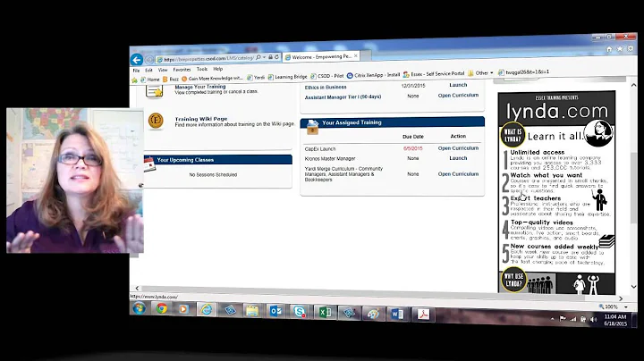Click the Manage Your Training link
Viewport: 644px width, 361px height.
[200, 87]
